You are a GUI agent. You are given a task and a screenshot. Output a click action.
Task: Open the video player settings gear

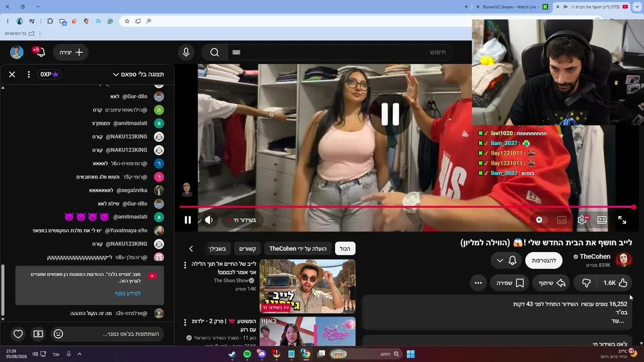coord(582,220)
